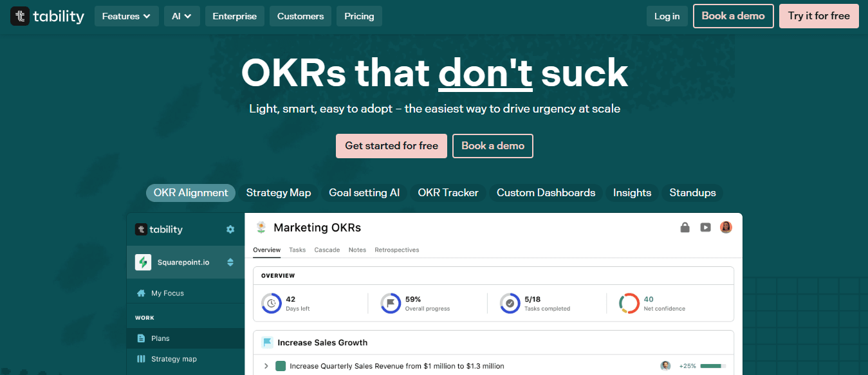This screenshot has width=868, height=375.
Task: Click the Plans document icon
Action: tap(141, 338)
